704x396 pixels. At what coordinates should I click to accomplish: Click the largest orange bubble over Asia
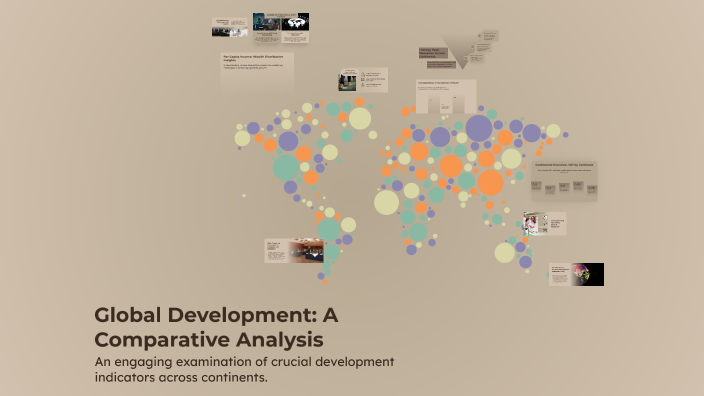point(491,182)
